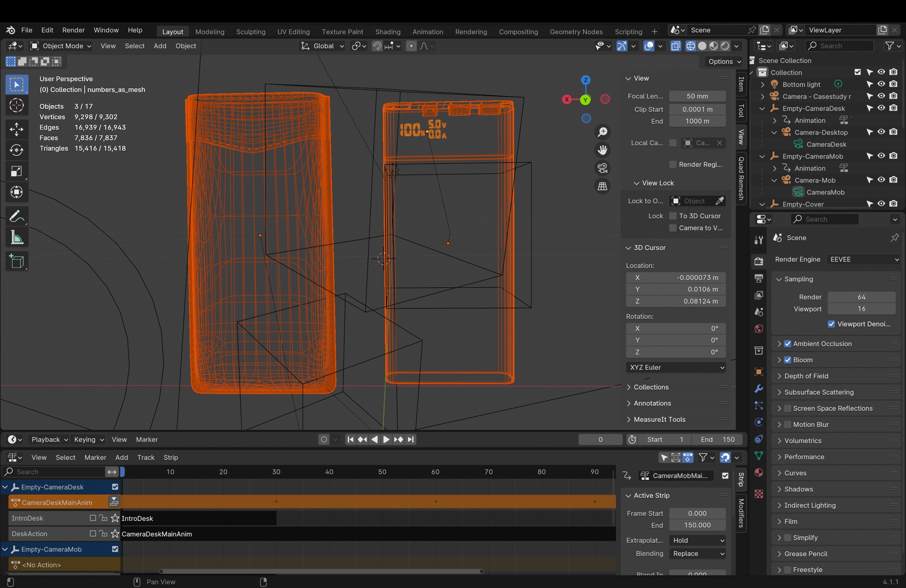This screenshot has width=906, height=588.
Task: Click the Focal Length value field
Action: click(x=697, y=96)
